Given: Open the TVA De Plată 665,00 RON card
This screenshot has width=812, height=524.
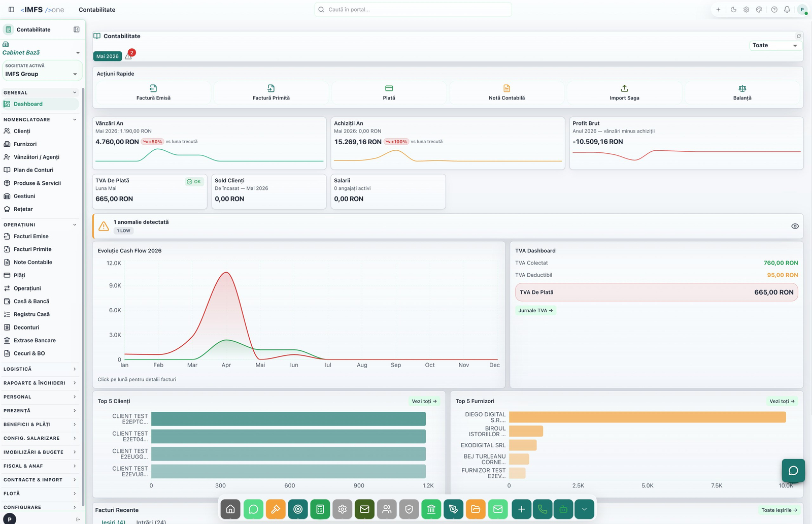Looking at the screenshot, I should coord(150,191).
